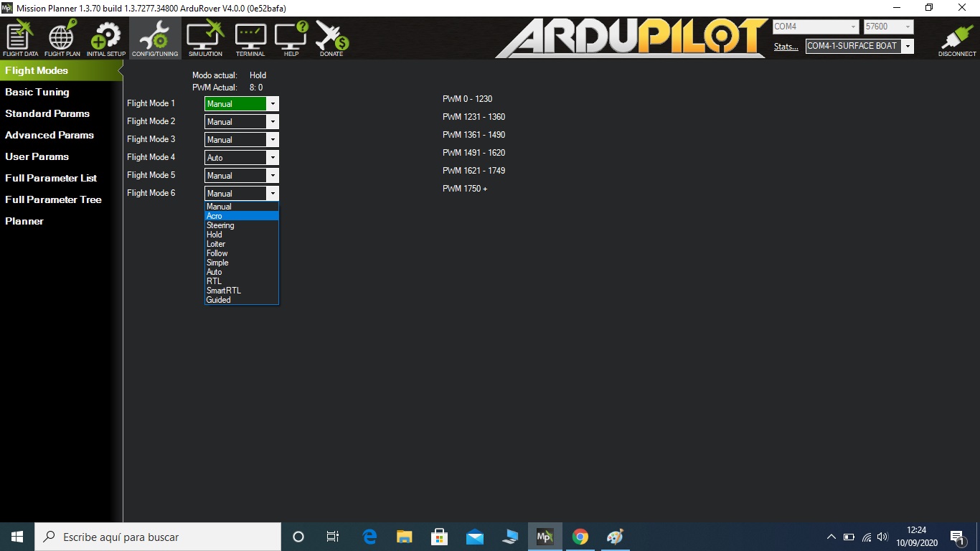Open the Flight Data screen
980x551 pixels.
21,39
